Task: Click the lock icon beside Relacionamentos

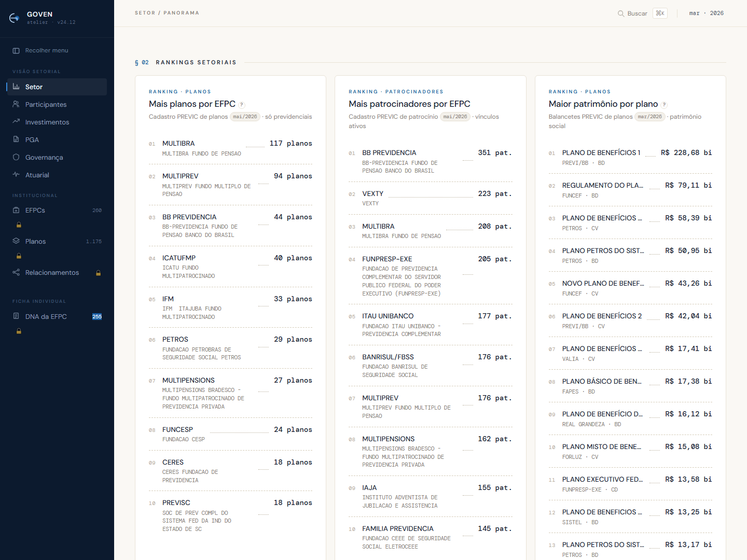Action: click(98, 273)
